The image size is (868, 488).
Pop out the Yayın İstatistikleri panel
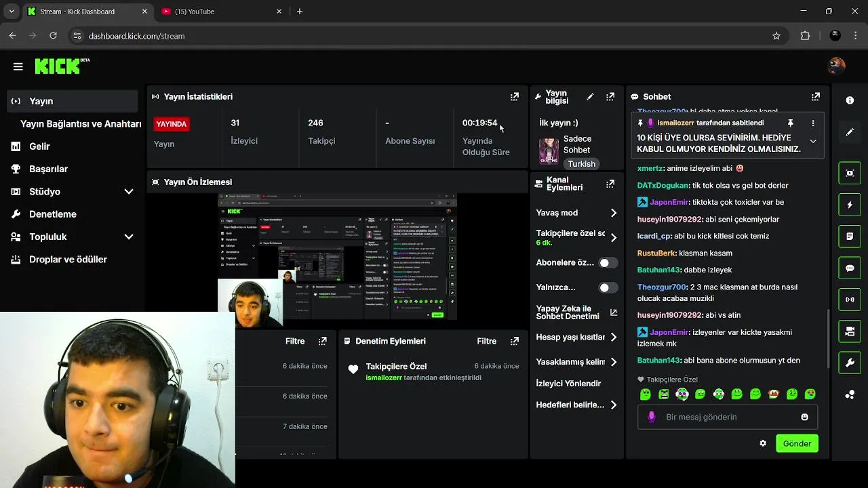click(515, 97)
